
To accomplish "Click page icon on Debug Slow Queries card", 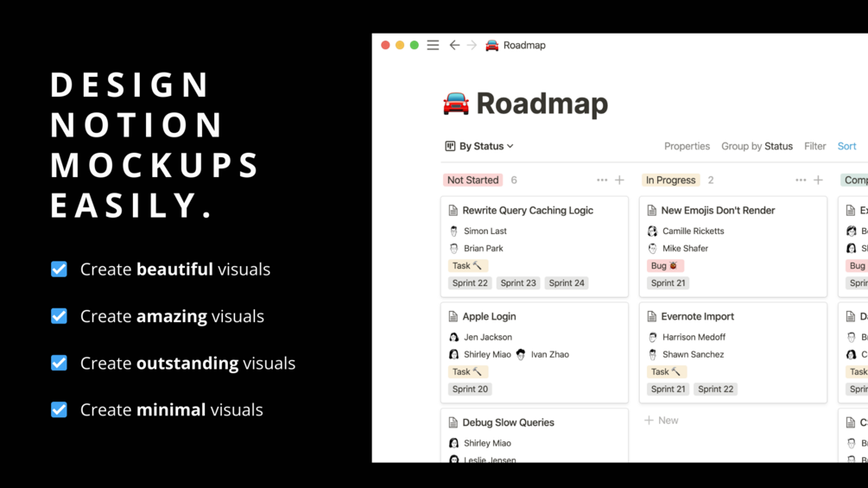I will tap(453, 422).
